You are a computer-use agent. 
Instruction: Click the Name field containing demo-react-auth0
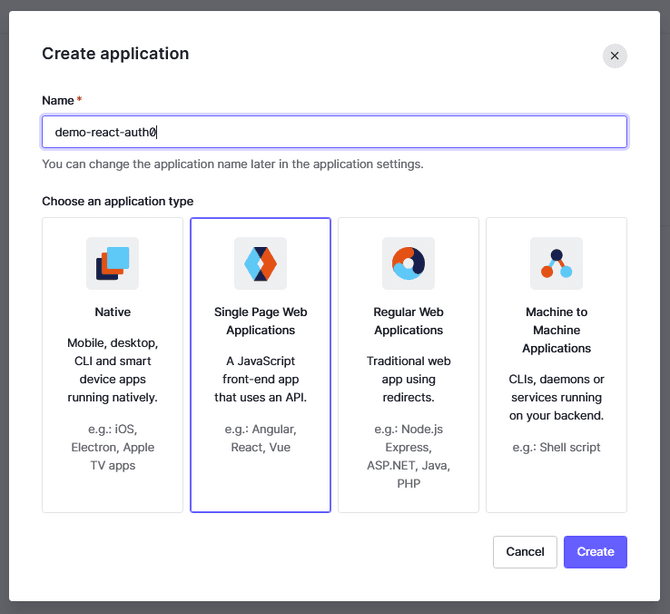tap(334, 132)
